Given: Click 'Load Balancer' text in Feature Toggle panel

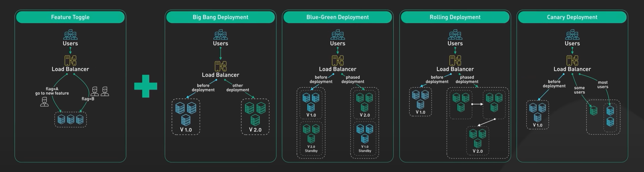Looking at the screenshot, I should click(x=70, y=69).
